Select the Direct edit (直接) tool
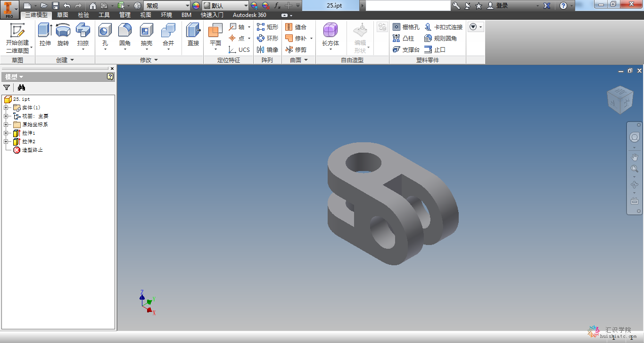The width and height of the screenshot is (644, 343). coord(193,35)
